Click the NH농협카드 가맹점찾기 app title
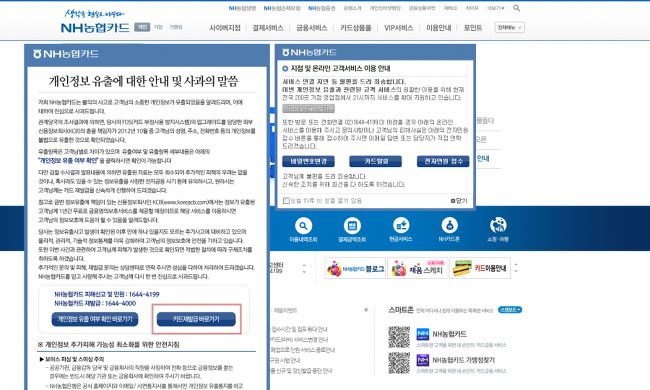Image resolution: width=650 pixels, height=390 pixels. tap(463, 360)
